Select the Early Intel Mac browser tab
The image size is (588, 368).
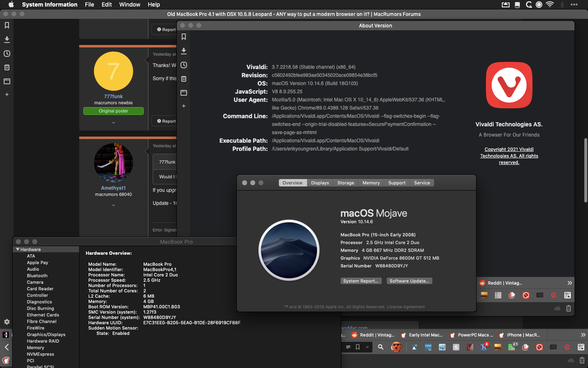pos(422,335)
